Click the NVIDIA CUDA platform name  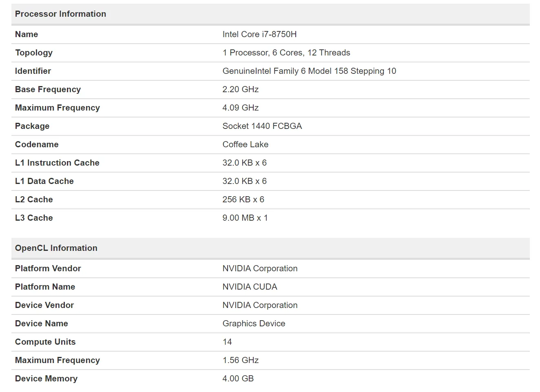250,287
